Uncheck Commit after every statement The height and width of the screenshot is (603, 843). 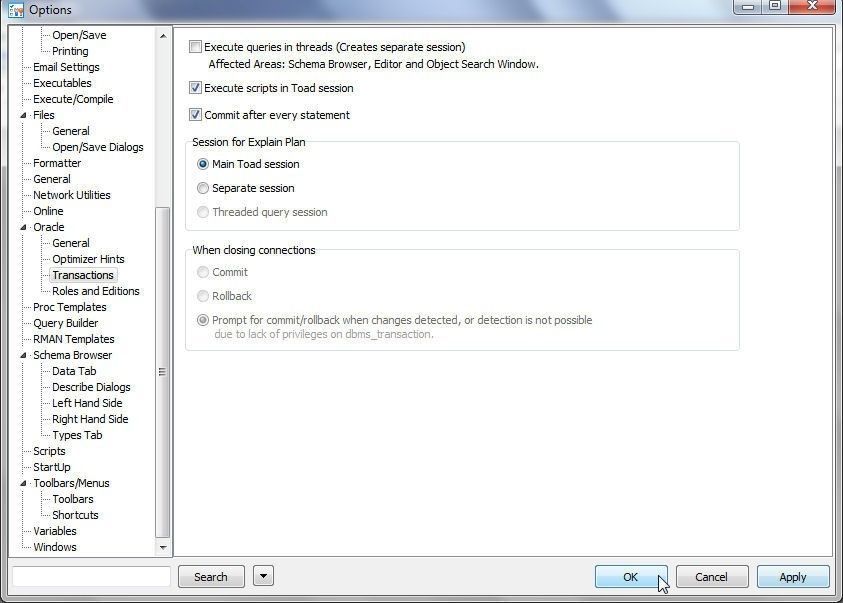pyautogui.click(x=195, y=114)
